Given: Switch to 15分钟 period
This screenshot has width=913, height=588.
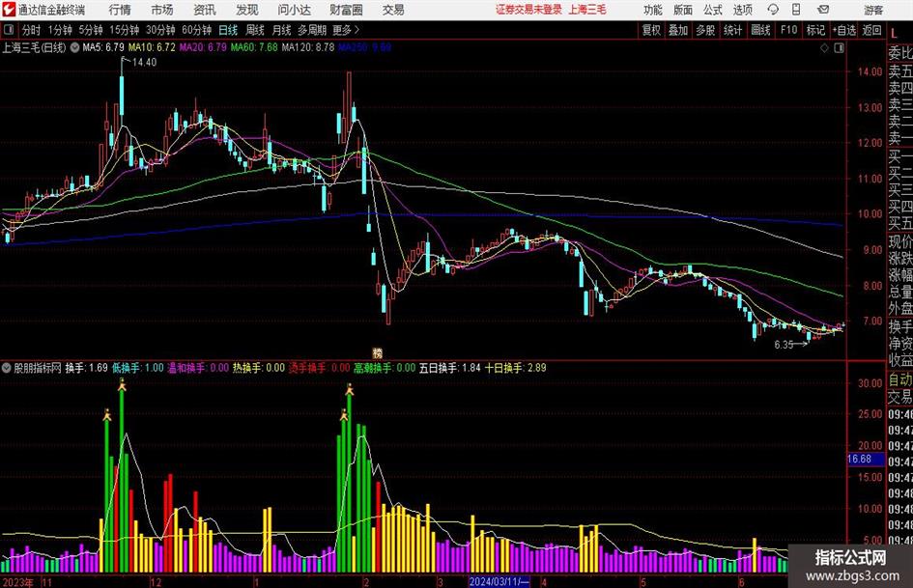Looking at the screenshot, I should pos(125,30).
